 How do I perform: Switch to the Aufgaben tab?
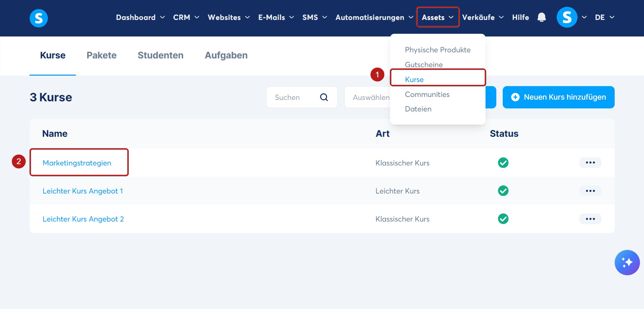pyautogui.click(x=226, y=55)
